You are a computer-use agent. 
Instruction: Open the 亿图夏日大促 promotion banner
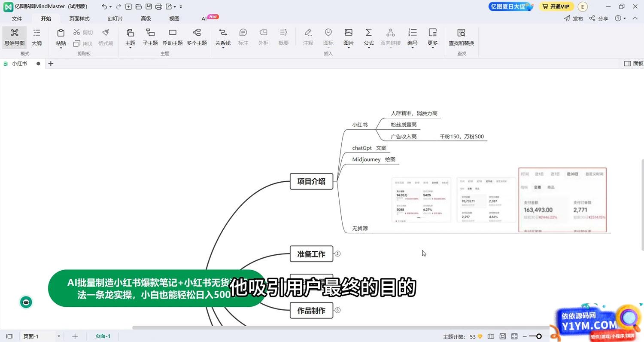tap(511, 6)
